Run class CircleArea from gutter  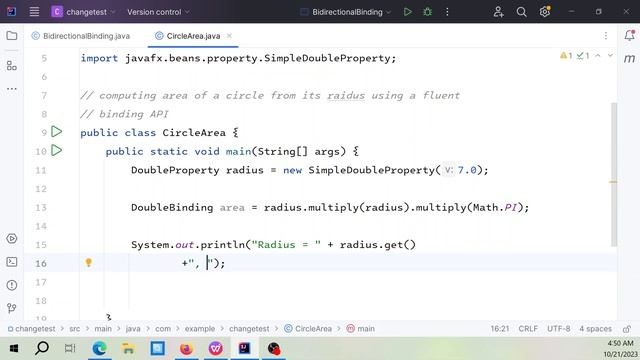[x=57, y=132]
